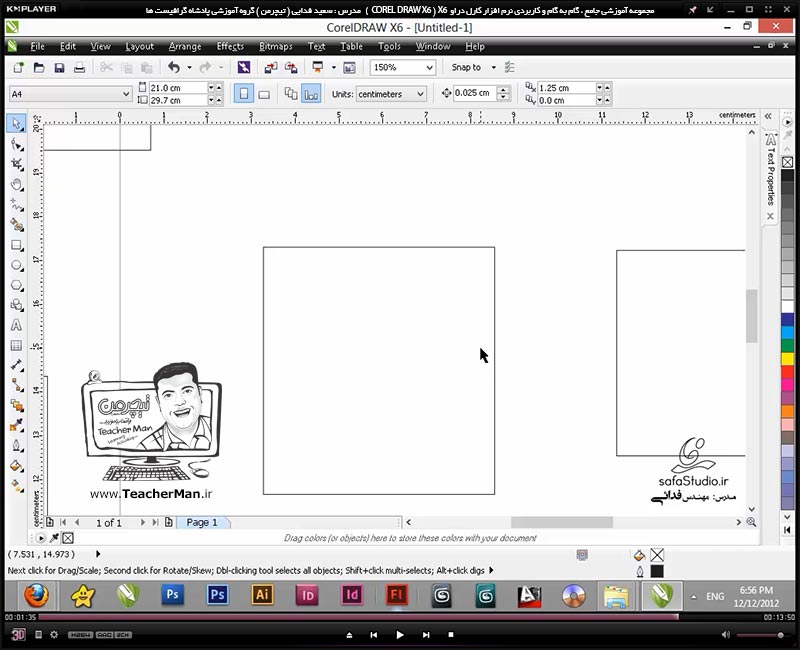
Task: Toggle Landscape page orientation
Action: (x=264, y=94)
